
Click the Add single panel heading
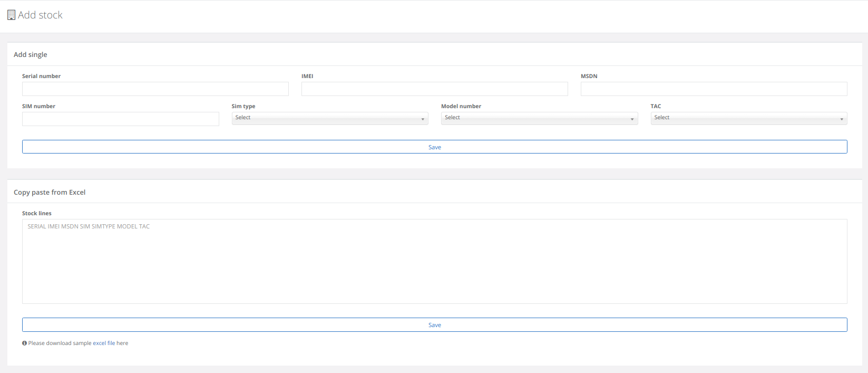coord(31,54)
